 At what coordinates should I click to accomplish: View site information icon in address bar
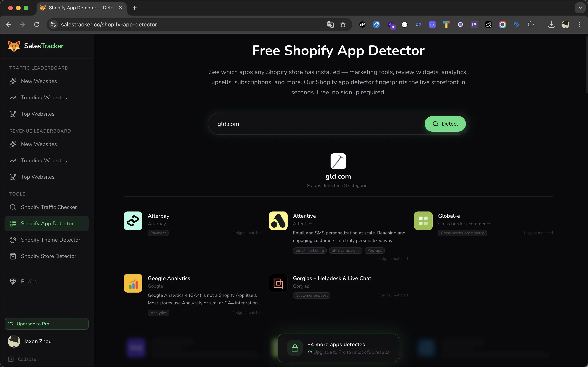click(x=53, y=24)
